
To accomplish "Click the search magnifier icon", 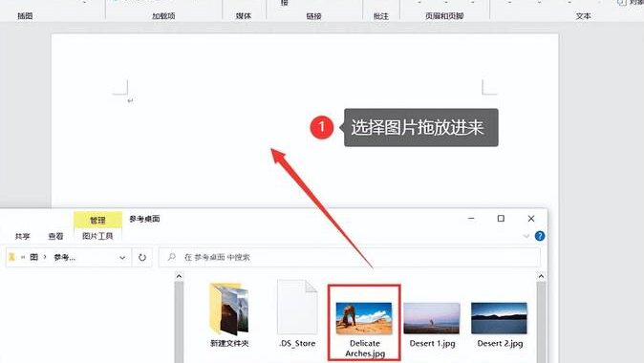I will tap(172, 257).
